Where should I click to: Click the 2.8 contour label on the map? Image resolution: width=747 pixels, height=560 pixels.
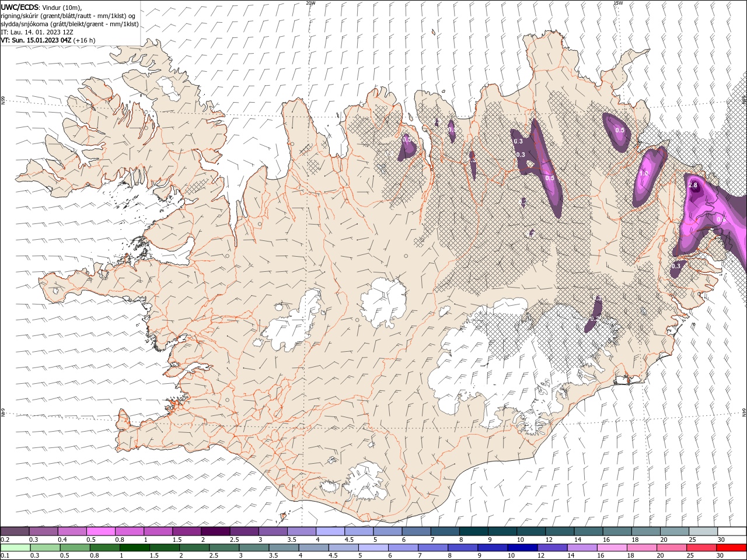(693, 185)
